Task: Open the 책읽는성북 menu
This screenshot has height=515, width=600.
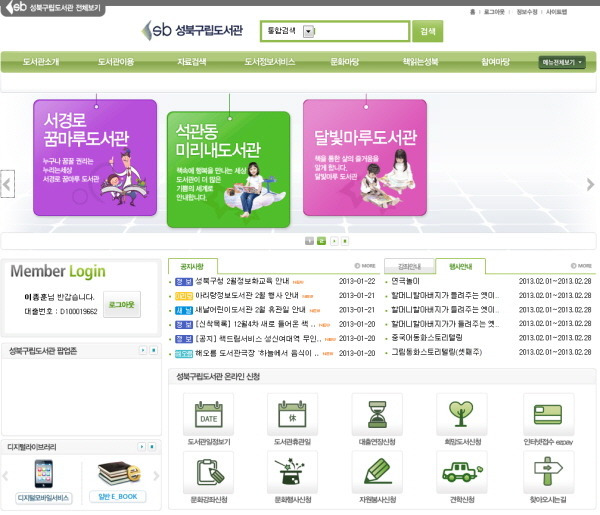Action: 420,62
